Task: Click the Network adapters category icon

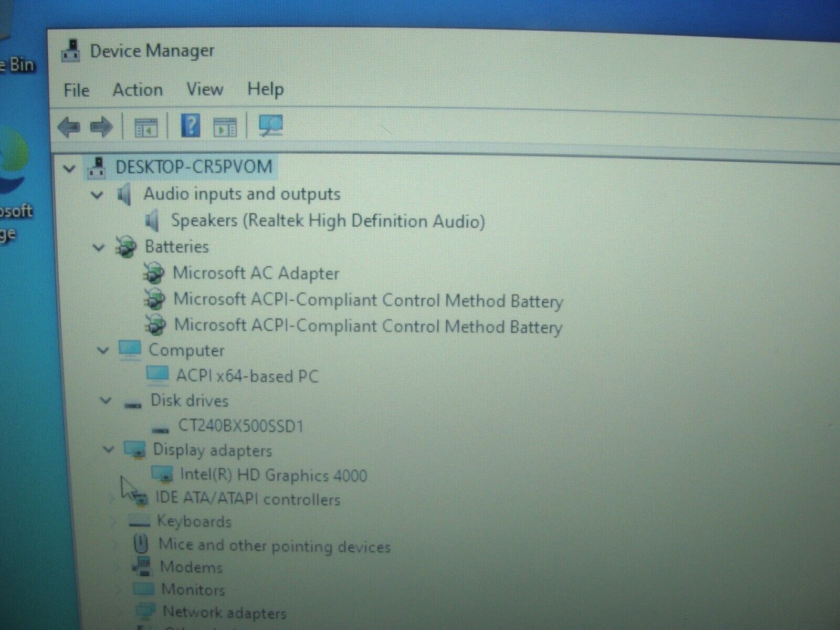Action: [145, 611]
